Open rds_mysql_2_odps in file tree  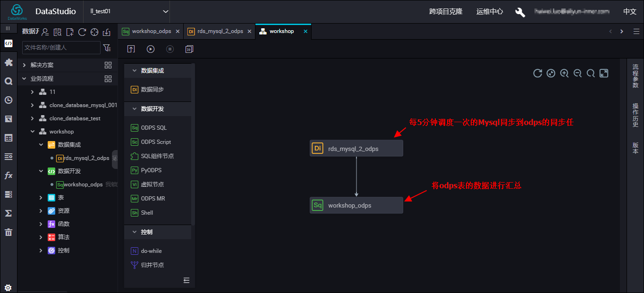tap(86, 158)
